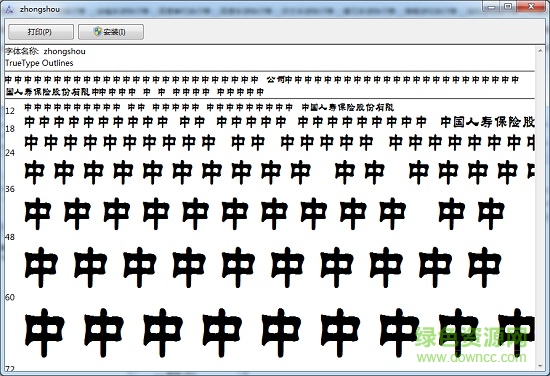Click the size label 12
This screenshot has height=376, width=550.
pyautogui.click(x=10, y=111)
